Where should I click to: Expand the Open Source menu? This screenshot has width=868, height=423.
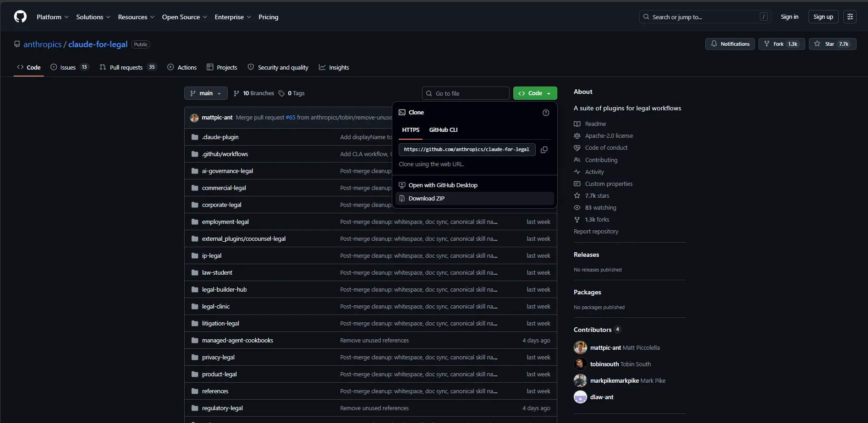coord(185,17)
